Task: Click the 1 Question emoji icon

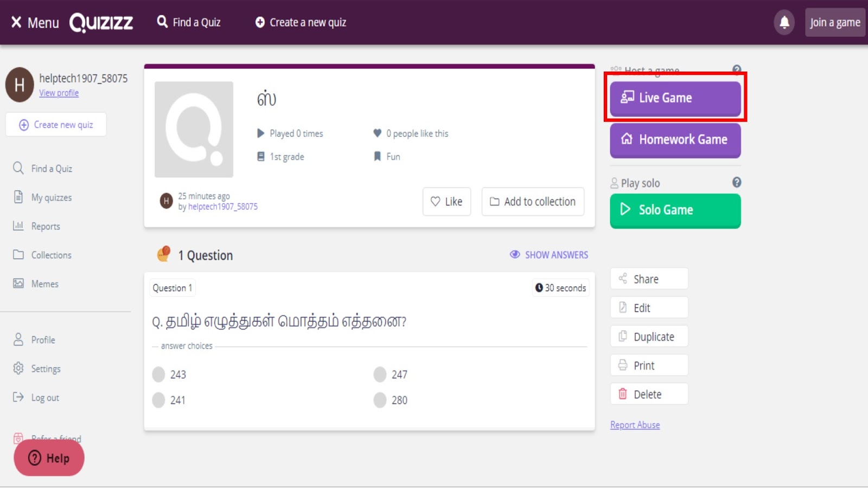Action: click(x=164, y=254)
